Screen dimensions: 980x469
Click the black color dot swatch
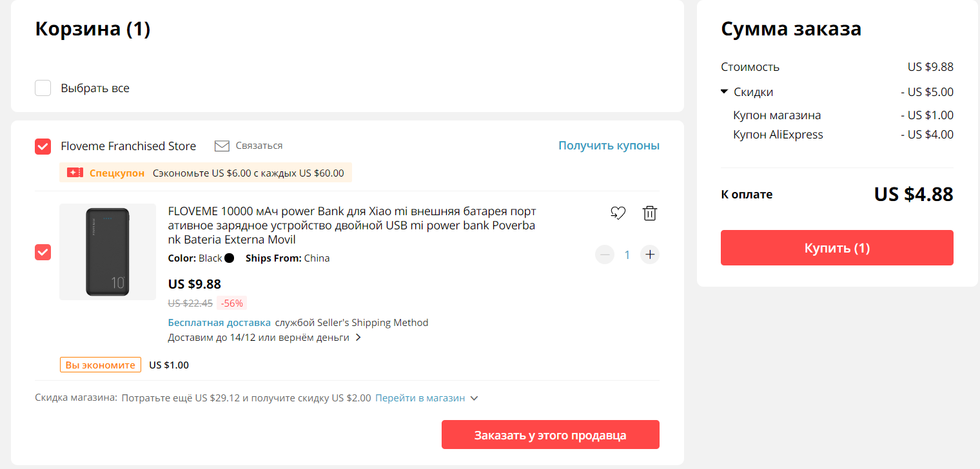pyautogui.click(x=229, y=258)
